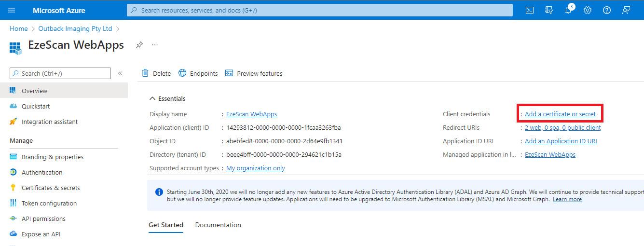This screenshot has height=246, width=644.
Task: Open the feedback icon in header
Action: (626, 10)
